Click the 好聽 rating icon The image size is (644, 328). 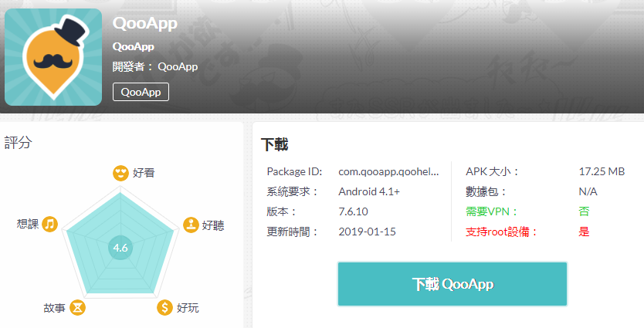tap(191, 225)
